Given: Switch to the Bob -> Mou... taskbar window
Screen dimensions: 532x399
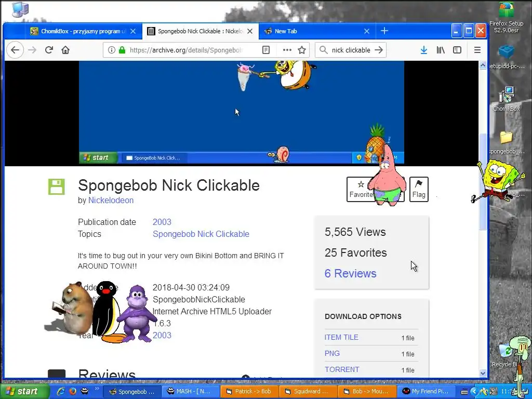Looking at the screenshot, I should click(367, 392).
